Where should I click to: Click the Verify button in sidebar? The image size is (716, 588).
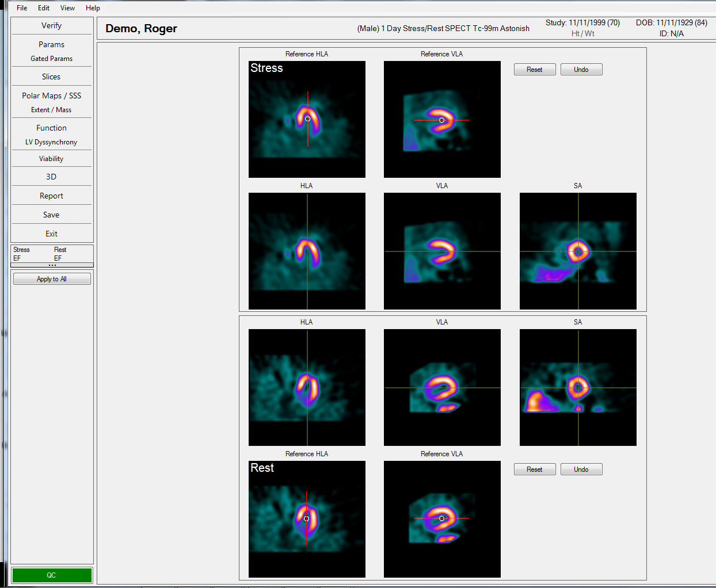51,26
